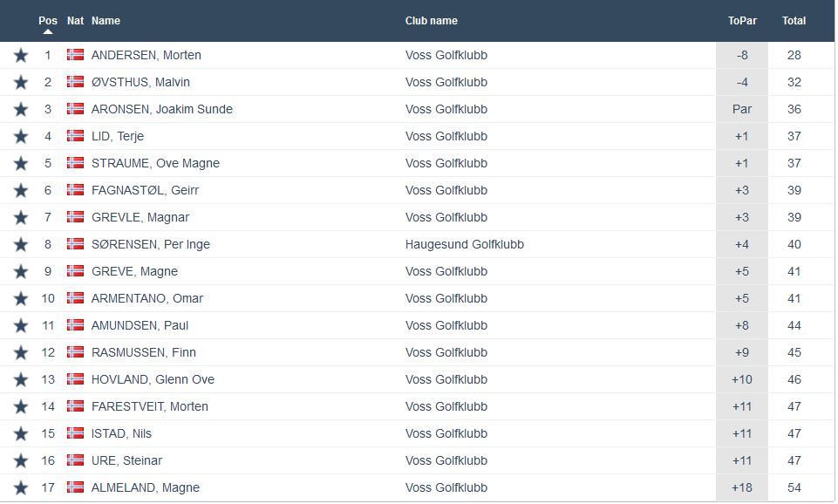This screenshot has width=838, height=504.
Task: Toggle favorite star for ØVSTHUS, Malvin
Action: click(x=21, y=82)
